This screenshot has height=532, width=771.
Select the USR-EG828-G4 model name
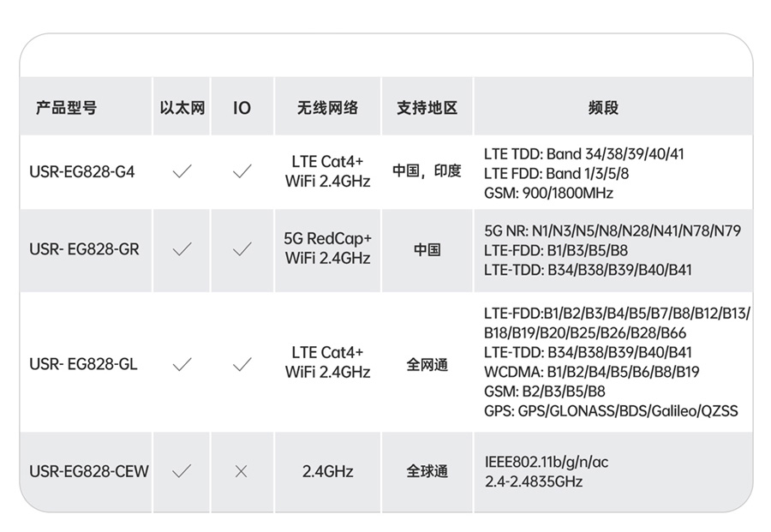pyautogui.click(x=82, y=171)
